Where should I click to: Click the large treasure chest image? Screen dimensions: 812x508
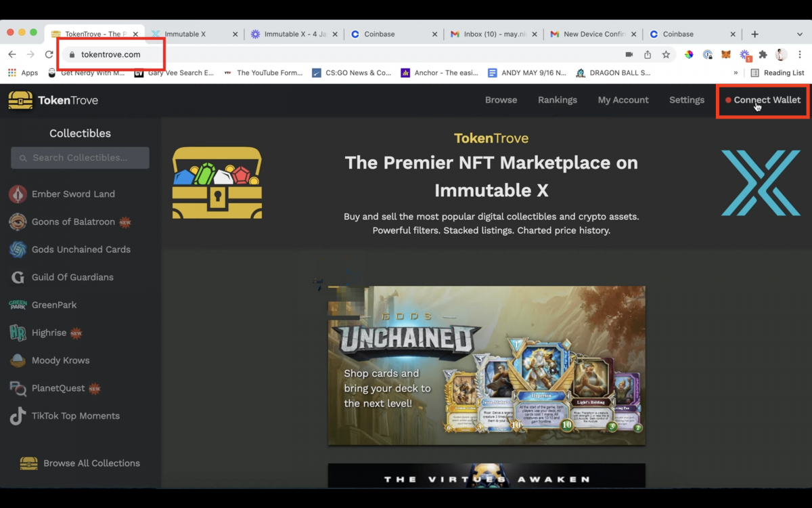tap(217, 183)
